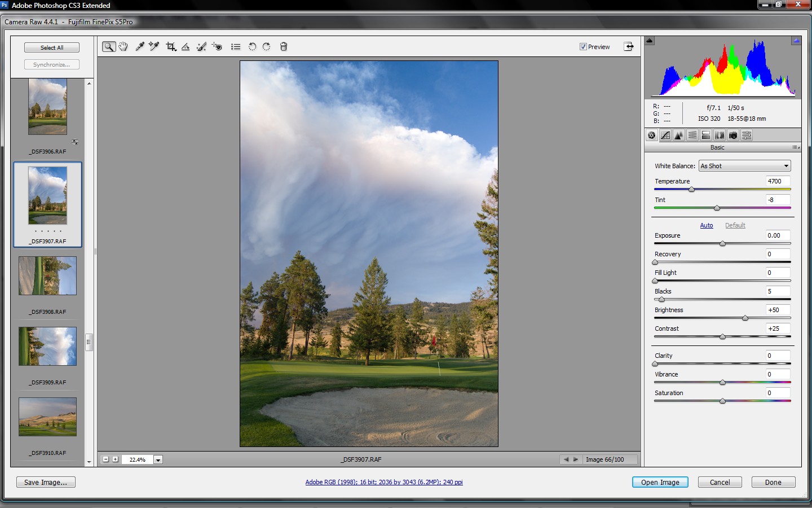Click the Saturation slider handle

pos(723,401)
